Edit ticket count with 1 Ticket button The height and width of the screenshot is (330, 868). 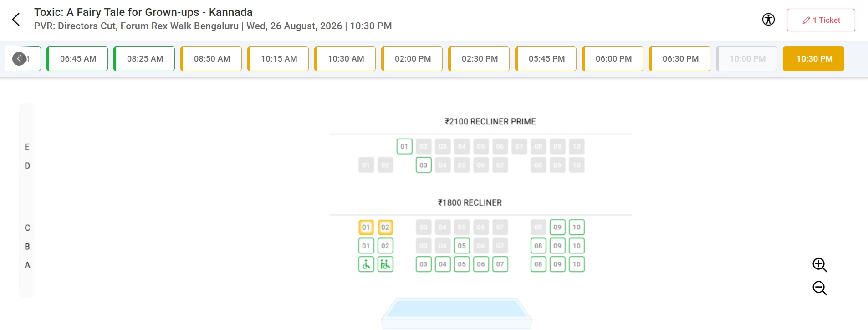[x=821, y=20]
